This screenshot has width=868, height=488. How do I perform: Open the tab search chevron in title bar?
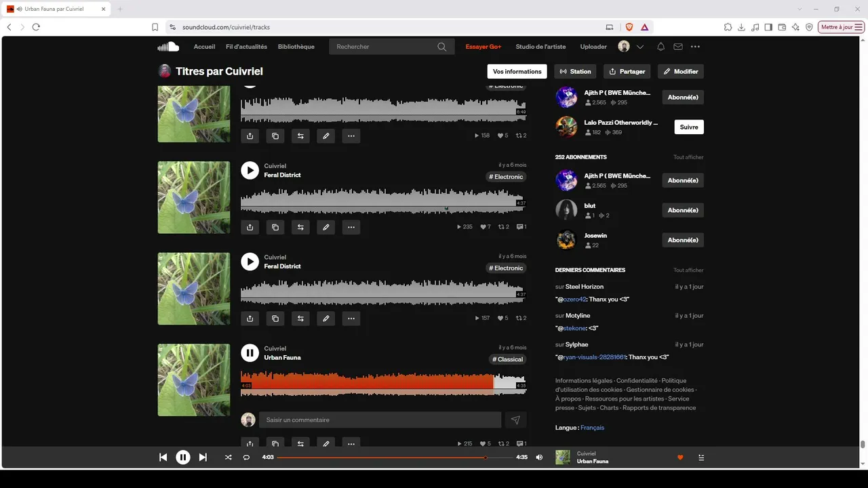(x=800, y=9)
